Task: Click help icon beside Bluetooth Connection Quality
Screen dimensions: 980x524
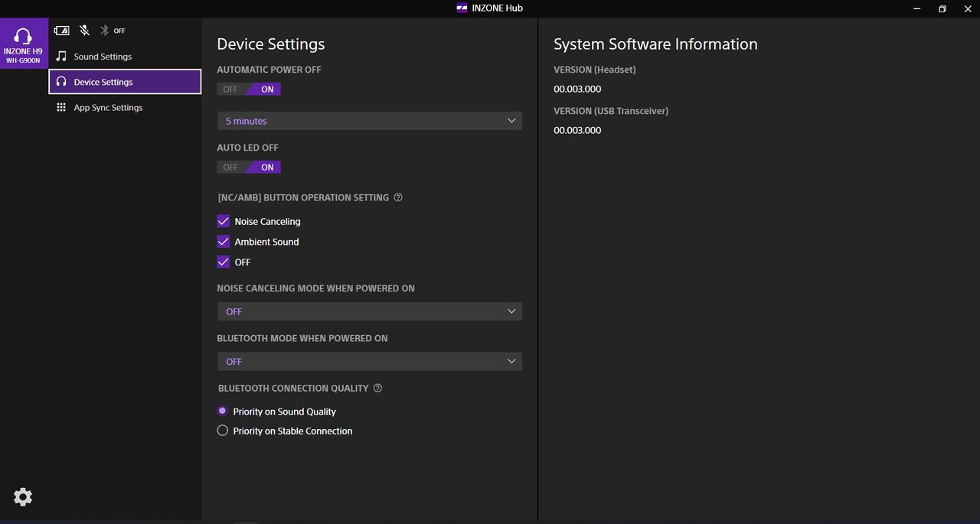Action: pos(377,388)
